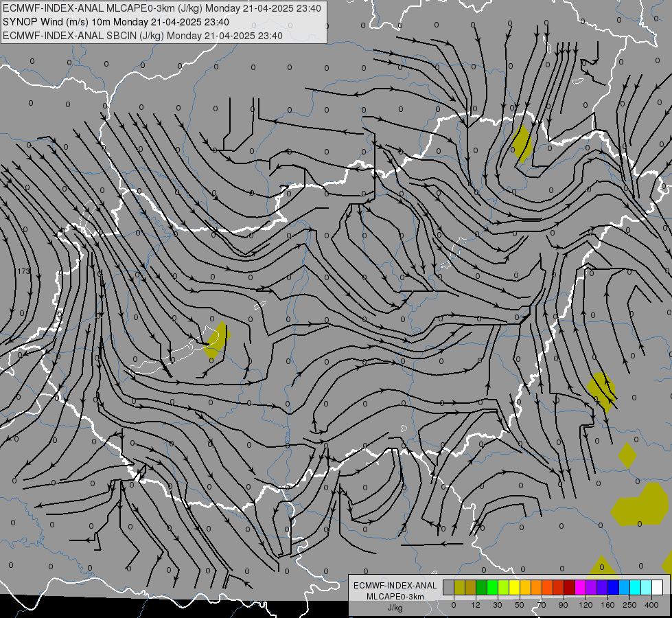Click the white legend swatch
The height and width of the screenshot is (618, 672).
click(658, 587)
